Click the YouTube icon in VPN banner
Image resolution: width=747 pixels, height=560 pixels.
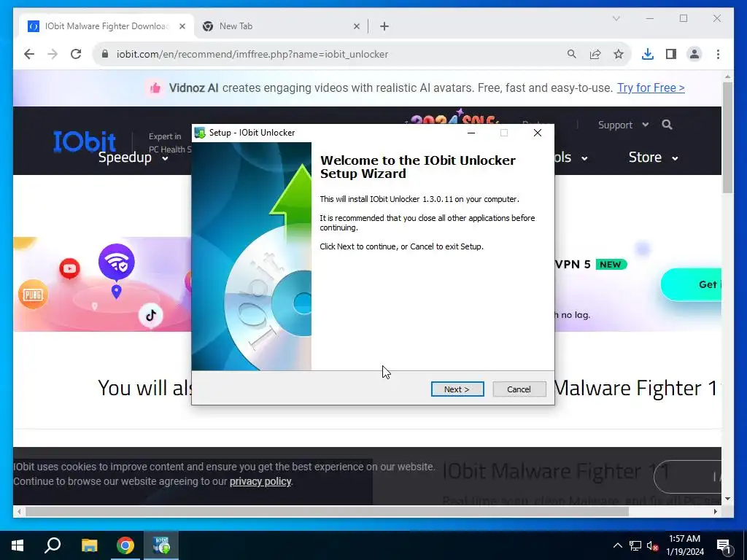coord(69,268)
